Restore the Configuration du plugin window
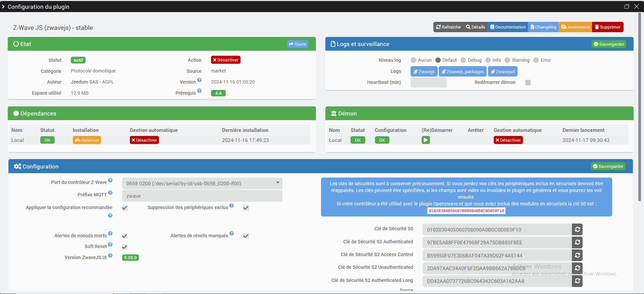Screen dimensions: 644x294 [627, 6]
